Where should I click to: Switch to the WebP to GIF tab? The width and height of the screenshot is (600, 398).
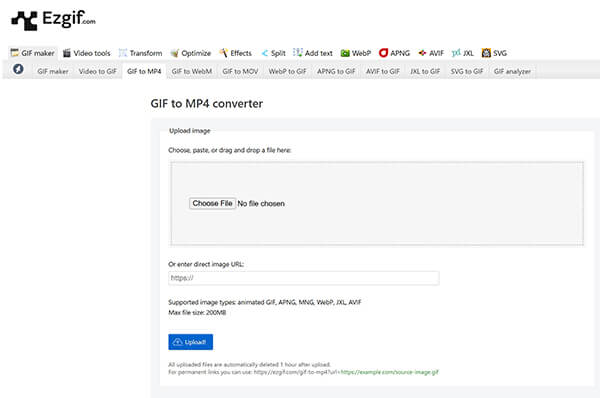coord(287,72)
